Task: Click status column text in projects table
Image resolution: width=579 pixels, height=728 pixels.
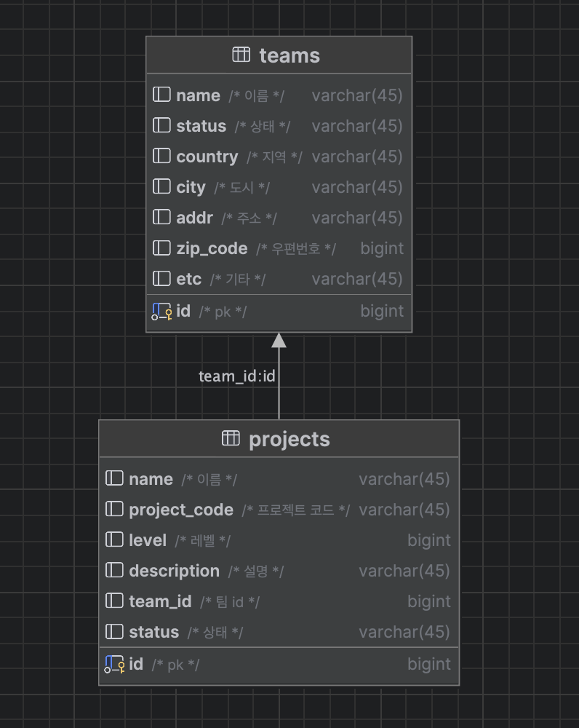Action: coord(153,632)
